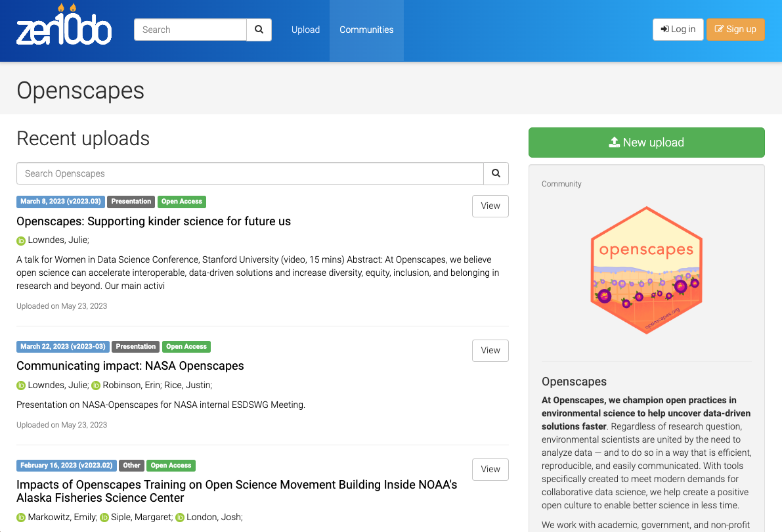Open the Communicating impact: NASA Openscapes record

point(129,366)
